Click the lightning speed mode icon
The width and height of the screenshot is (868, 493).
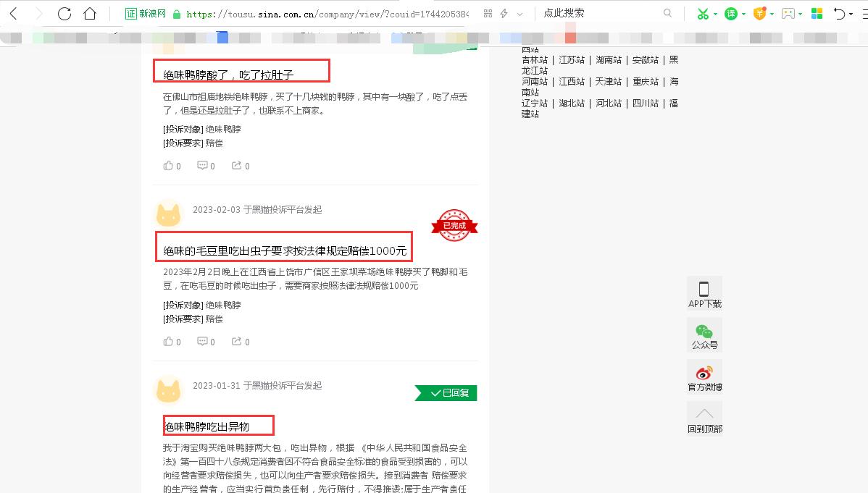[504, 13]
